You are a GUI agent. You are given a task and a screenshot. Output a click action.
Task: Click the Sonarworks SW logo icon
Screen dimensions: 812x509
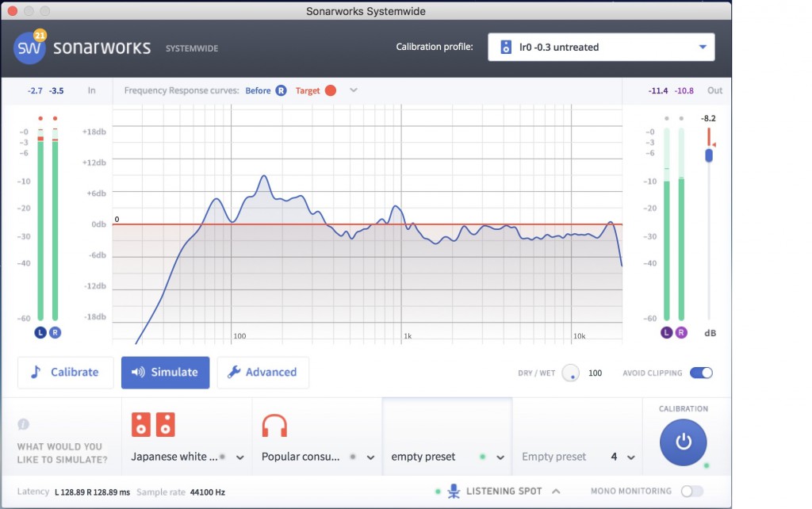pos(29,48)
